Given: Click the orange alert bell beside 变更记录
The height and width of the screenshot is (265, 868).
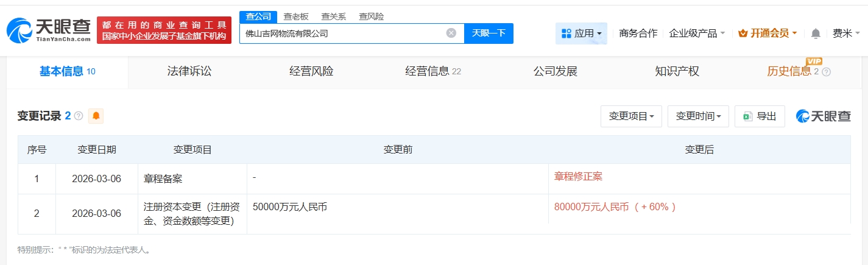Looking at the screenshot, I should click(x=96, y=116).
